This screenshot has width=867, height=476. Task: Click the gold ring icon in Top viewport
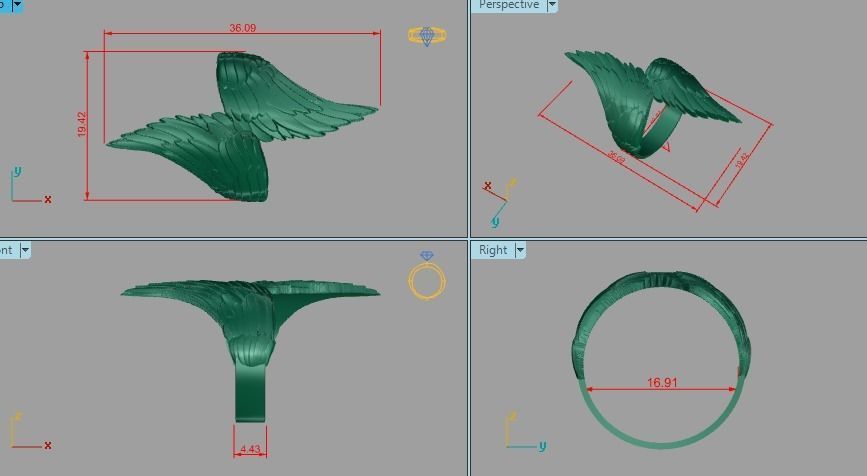(x=427, y=36)
